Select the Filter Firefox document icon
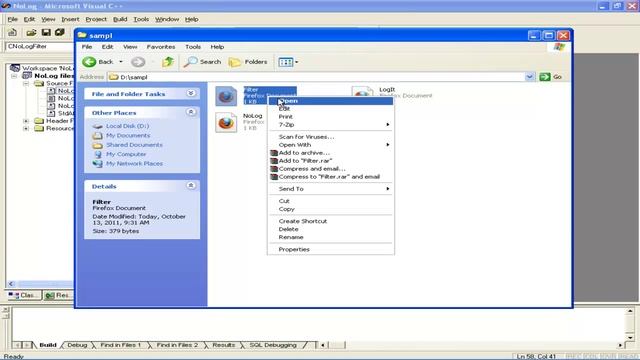The image size is (640, 360). 226,96
